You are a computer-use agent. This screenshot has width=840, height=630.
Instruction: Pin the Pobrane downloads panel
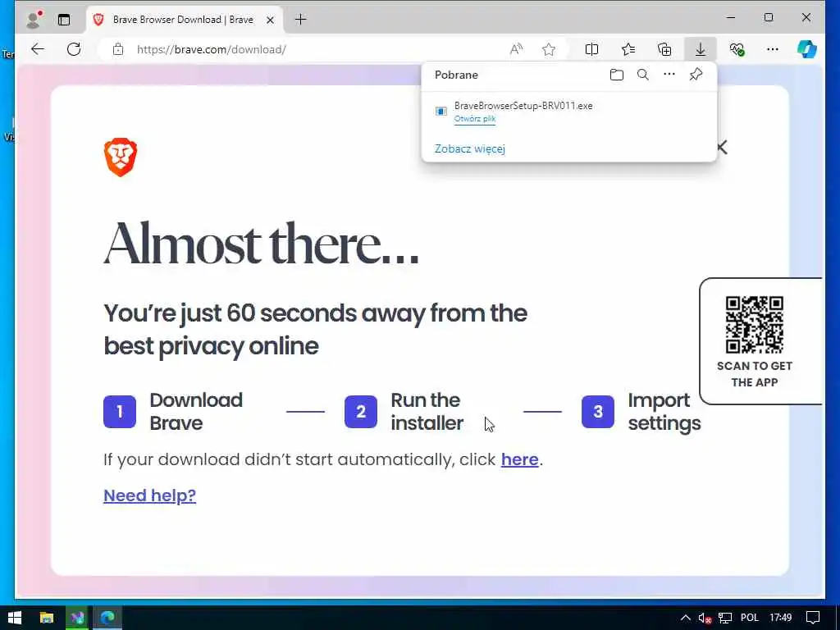coord(696,75)
